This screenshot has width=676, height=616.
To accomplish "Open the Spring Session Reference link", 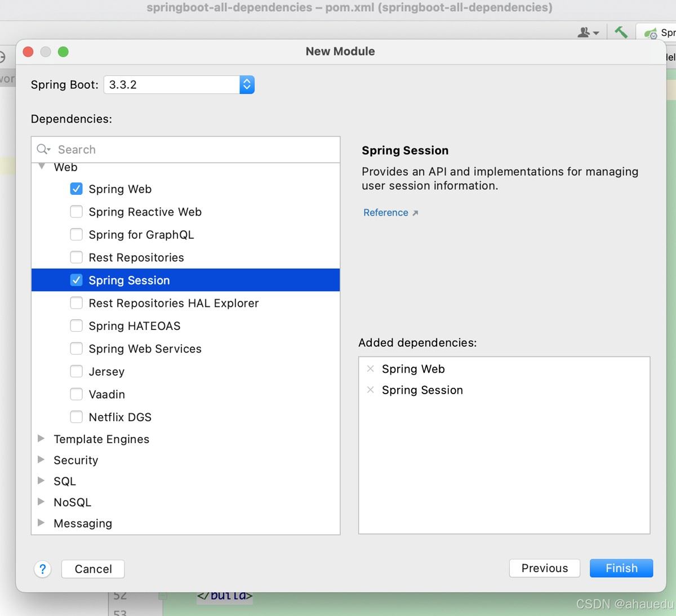I will (x=390, y=212).
